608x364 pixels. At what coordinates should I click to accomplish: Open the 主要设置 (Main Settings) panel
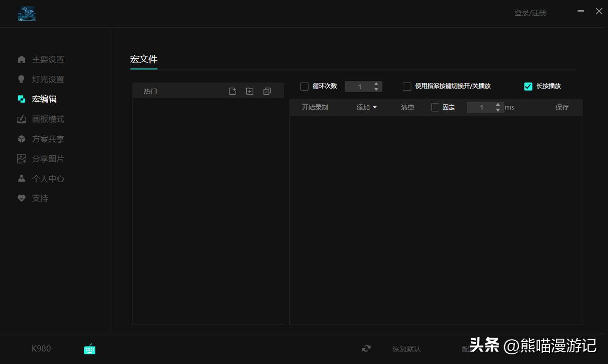pyautogui.click(x=48, y=59)
